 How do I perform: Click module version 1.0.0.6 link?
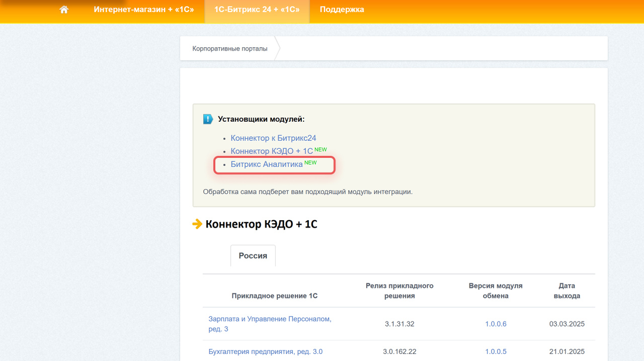coord(496,324)
